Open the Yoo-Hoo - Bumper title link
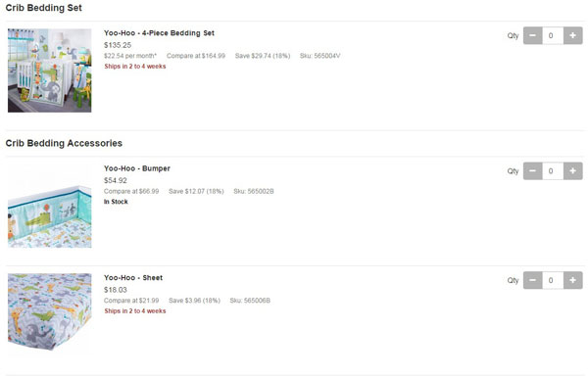The height and width of the screenshot is (377, 588). (137, 168)
